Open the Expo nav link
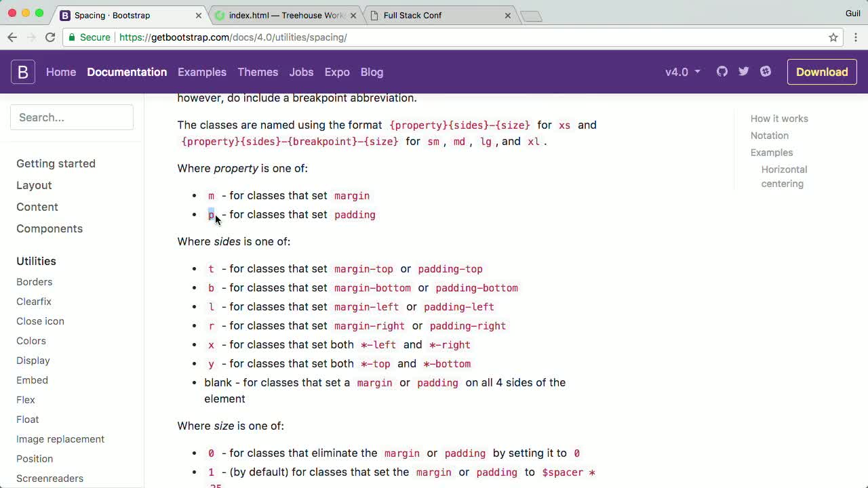This screenshot has height=488, width=868. pyautogui.click(x=337, y=72)
